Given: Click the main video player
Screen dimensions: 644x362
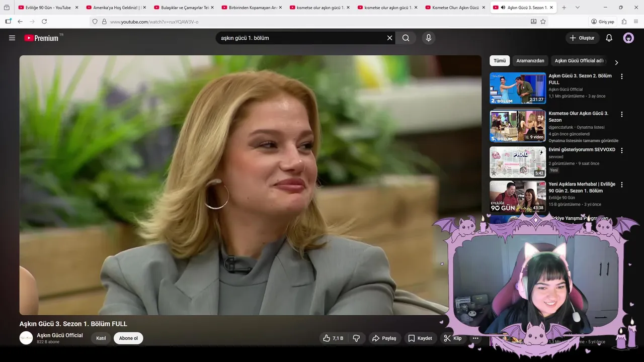Looking at the screenshot, I should (x=250, y=185).
